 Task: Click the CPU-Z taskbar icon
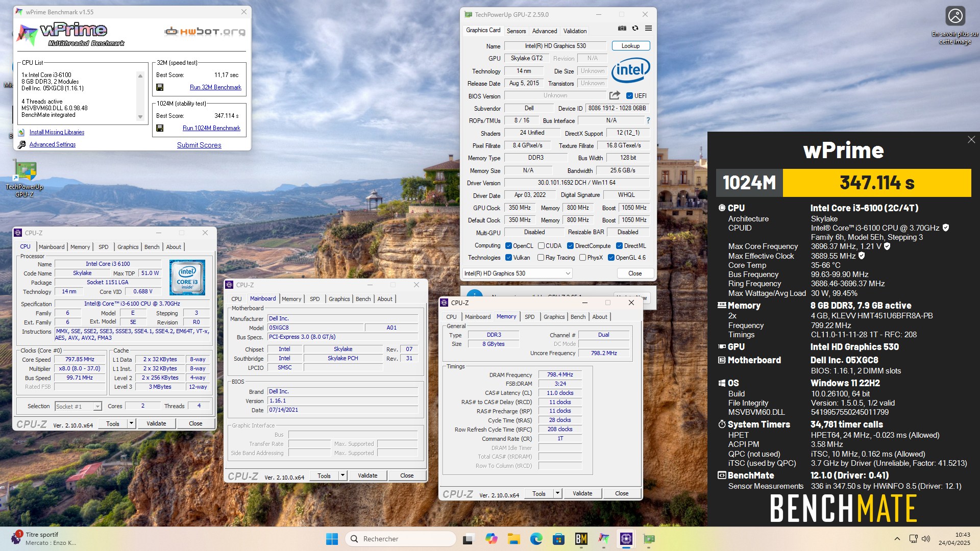click(626, 539)
